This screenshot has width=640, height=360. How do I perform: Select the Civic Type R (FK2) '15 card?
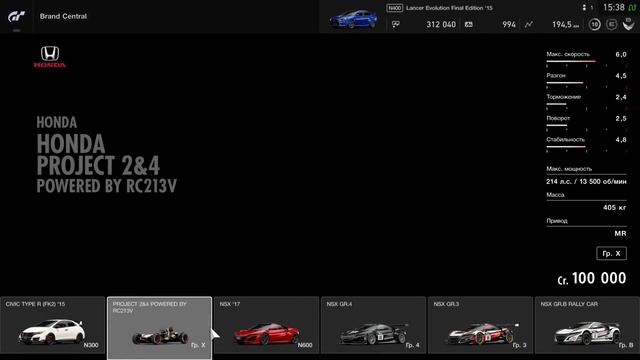[x=52, y=325]
